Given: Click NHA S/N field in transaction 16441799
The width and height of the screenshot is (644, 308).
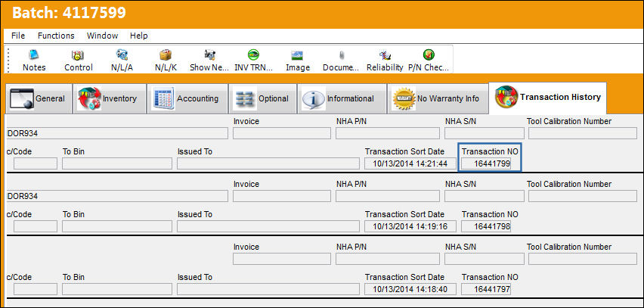Looking at the screenshot, I should click(x=485, y=133).
